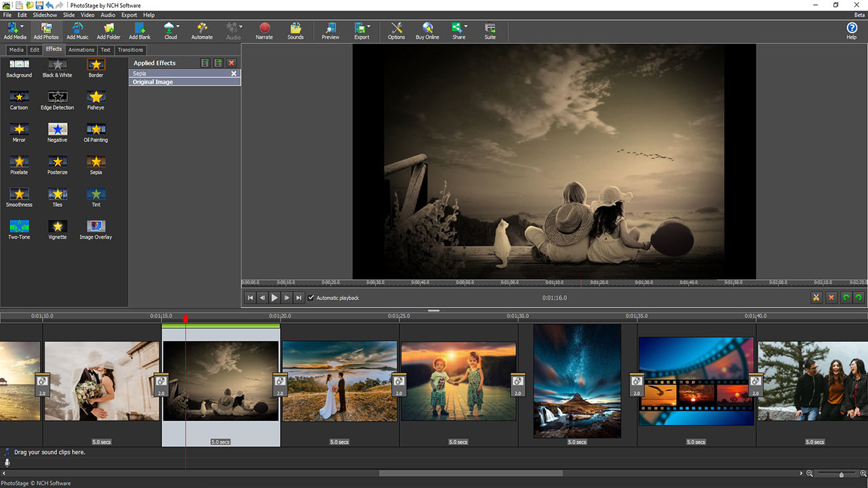The height and width of the screenshot is (488, 868).
Task: Open the Add Media dropdown arrow
Action: tap(22, 26)
